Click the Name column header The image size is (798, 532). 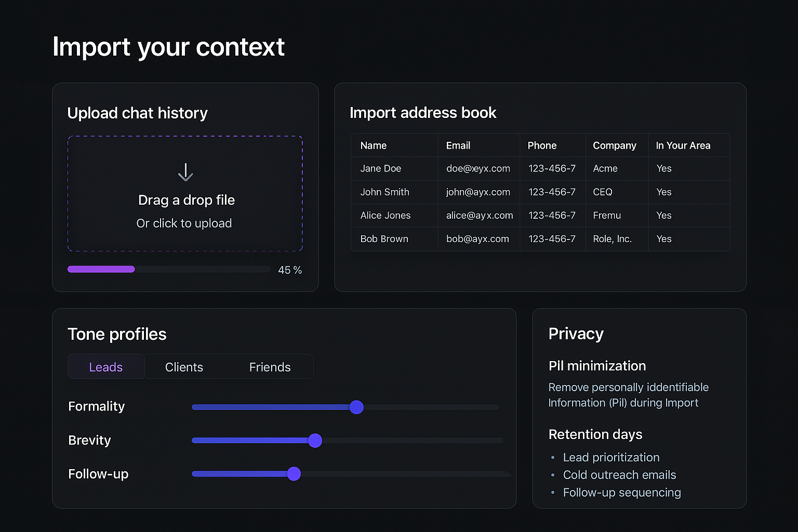click(x=374, y=145)
